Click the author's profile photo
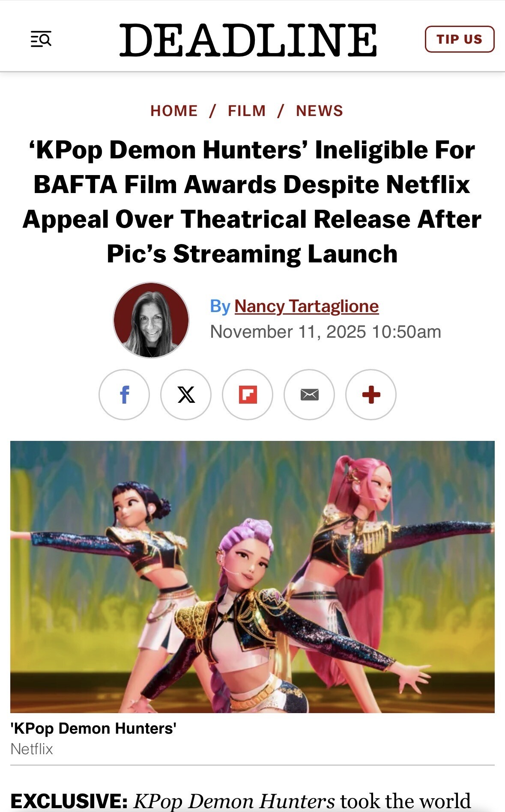Screen dimensions: 505x812 [x=151, y=320]
